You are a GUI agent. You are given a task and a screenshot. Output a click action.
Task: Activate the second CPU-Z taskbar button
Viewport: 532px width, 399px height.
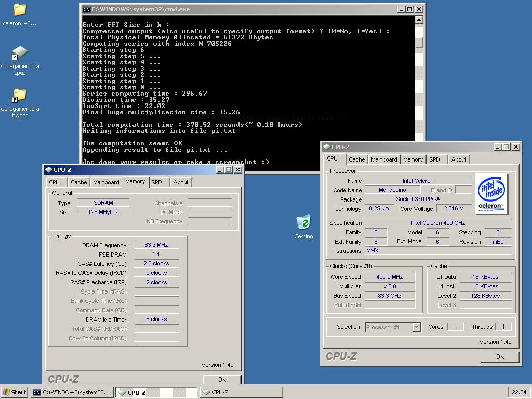click(241, 392)
